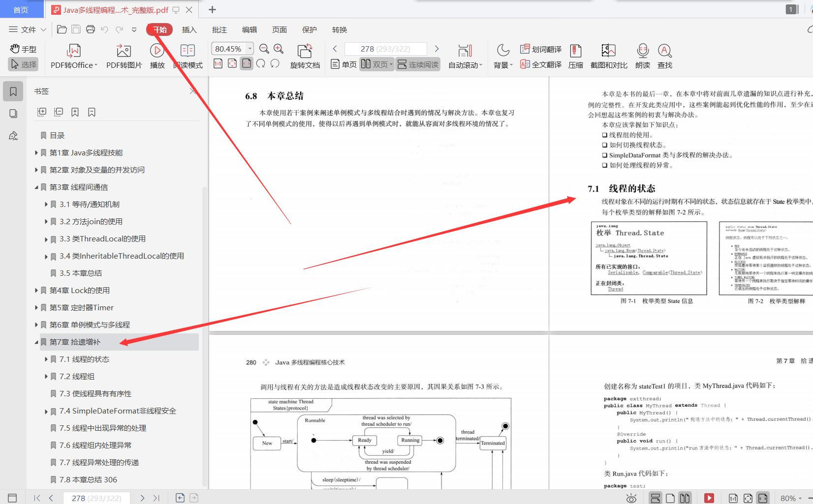Open the 压缩 PDF compression tool
The height and width of the screenshot is (504, 813).
click(x=575, y=56)
